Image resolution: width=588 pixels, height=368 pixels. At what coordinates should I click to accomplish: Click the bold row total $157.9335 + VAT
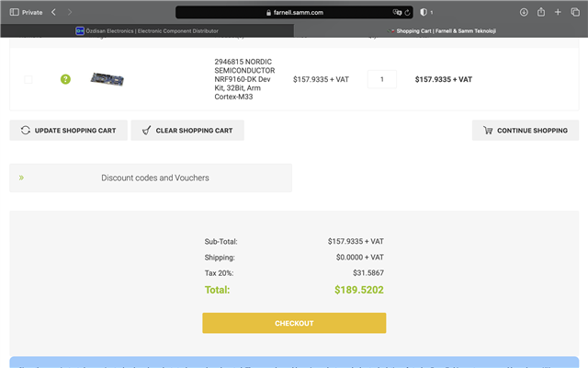point(444,79)
